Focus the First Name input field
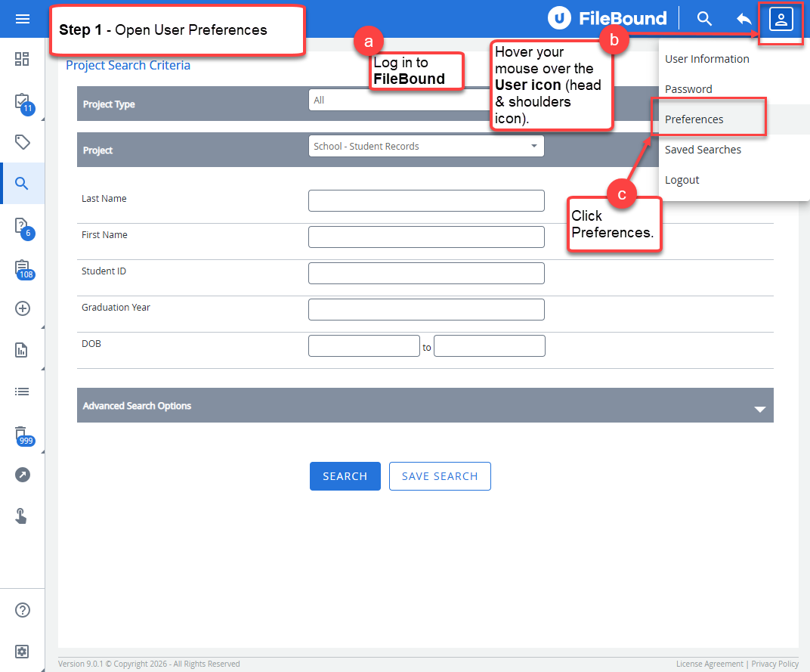 (426, 237)
